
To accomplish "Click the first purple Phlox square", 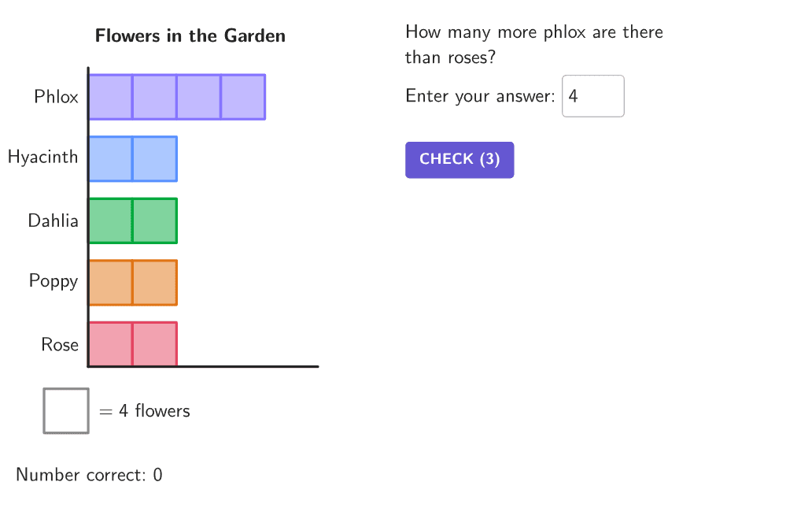I will [110, 97].
